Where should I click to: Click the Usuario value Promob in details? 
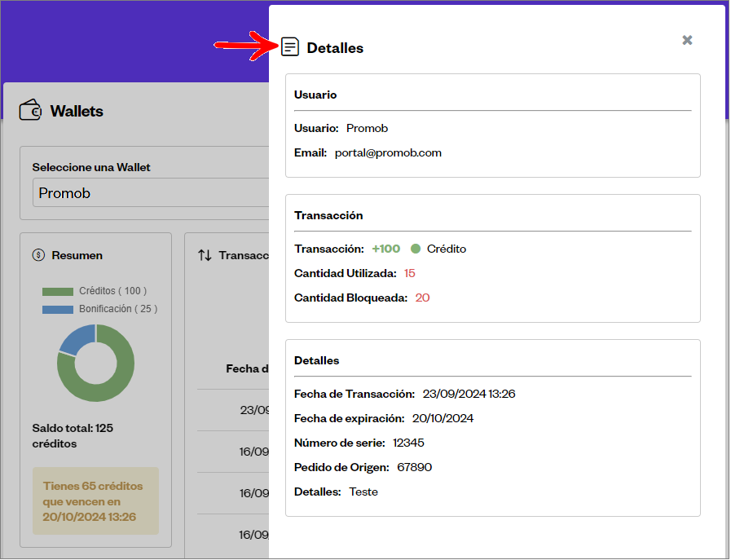pyautogui.click(x=367, y=128)
